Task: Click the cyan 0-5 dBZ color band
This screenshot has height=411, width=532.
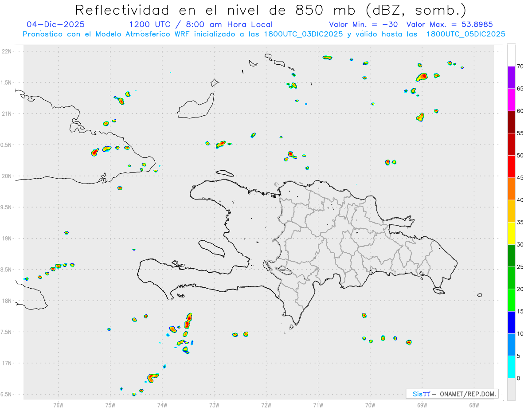Action: pos(511,367)
